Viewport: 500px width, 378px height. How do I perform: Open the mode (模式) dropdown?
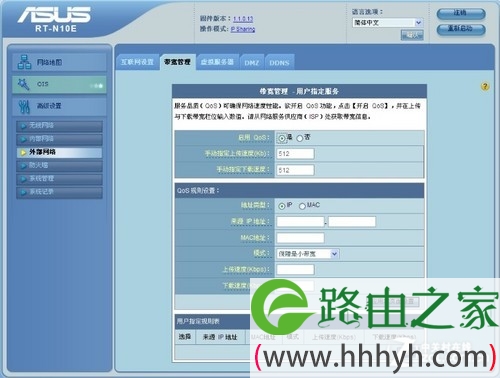coord(308,254)
